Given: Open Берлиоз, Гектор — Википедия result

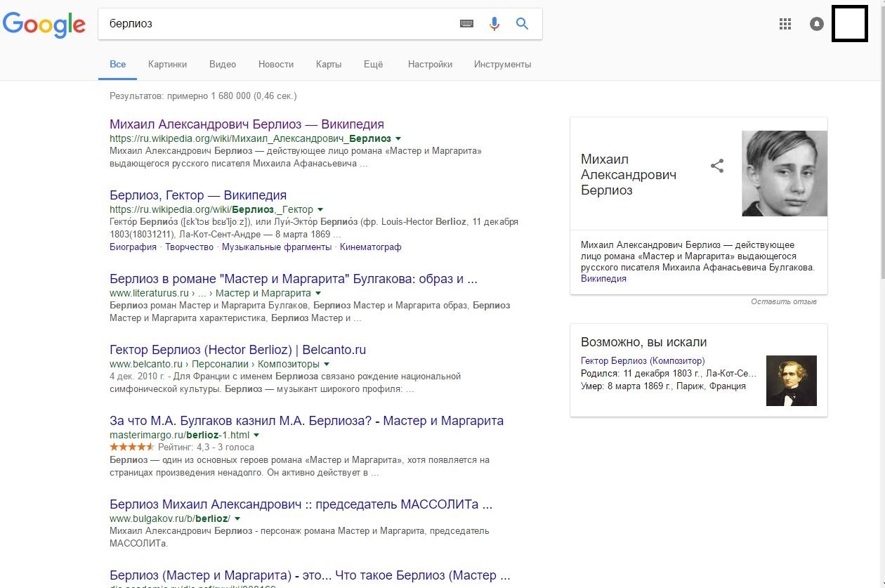Looking at the screenshot, I should (x=198, y=195).
